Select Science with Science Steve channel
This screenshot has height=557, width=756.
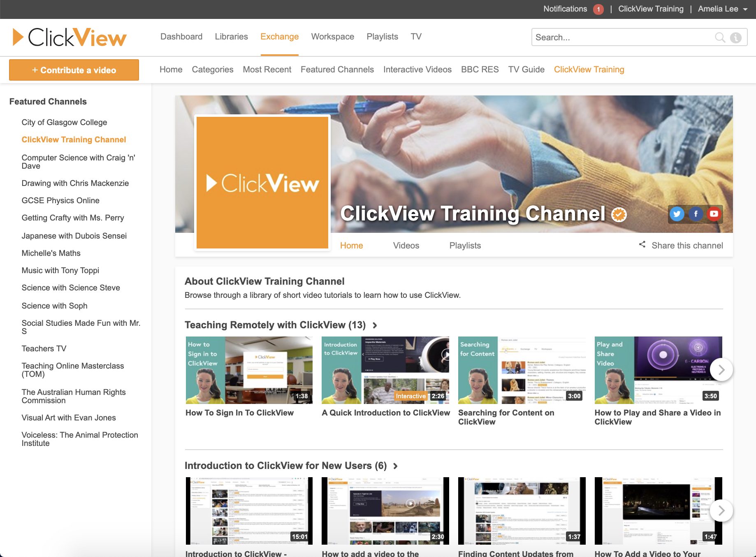pyautogui.click(x=71, y=288)
